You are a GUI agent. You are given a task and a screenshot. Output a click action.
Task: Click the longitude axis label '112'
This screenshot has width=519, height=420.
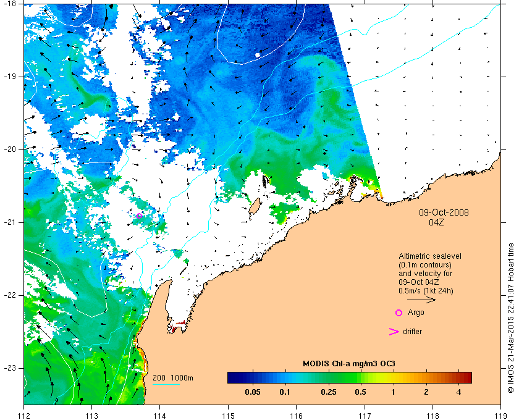coord(24,415)
